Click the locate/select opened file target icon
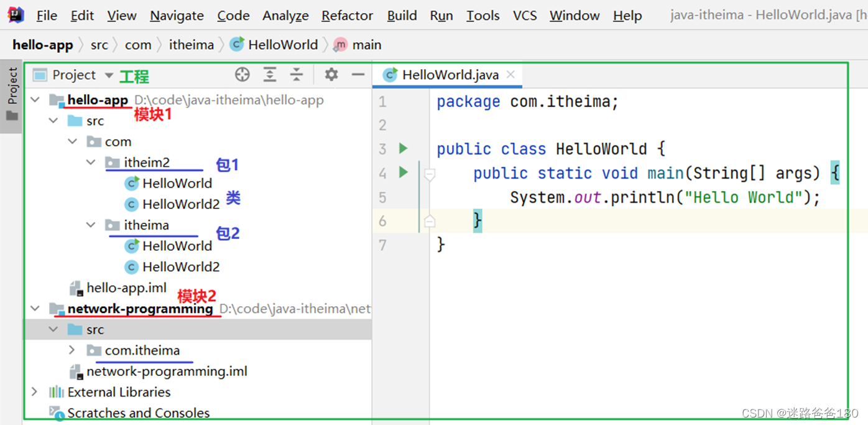Viewport: 868px width, 425px height. point(242,75)
